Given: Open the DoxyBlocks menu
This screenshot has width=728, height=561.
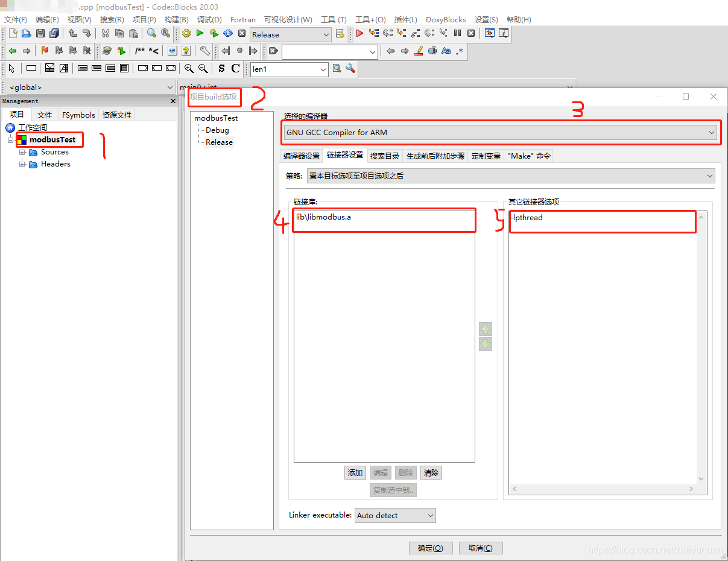Looking at the screenshot, I should (x=446, y=20).
